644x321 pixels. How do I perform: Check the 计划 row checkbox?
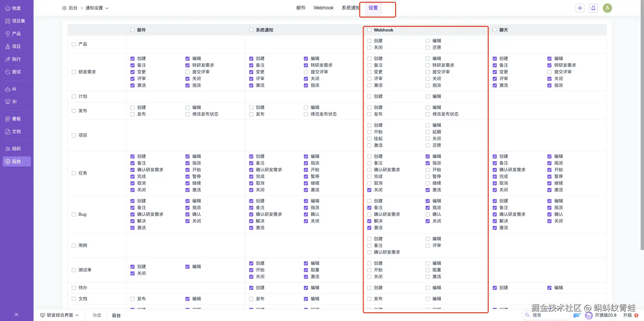(x=74, y=97)
